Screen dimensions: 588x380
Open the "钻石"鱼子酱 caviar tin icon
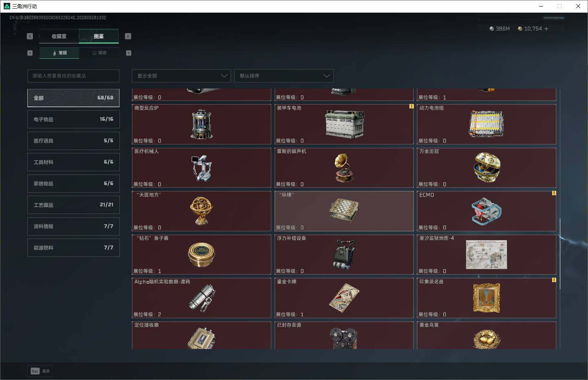(x=201, y=254)
